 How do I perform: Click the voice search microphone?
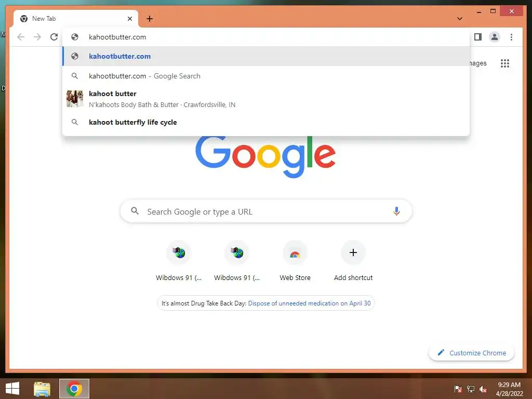pos(396,211)
